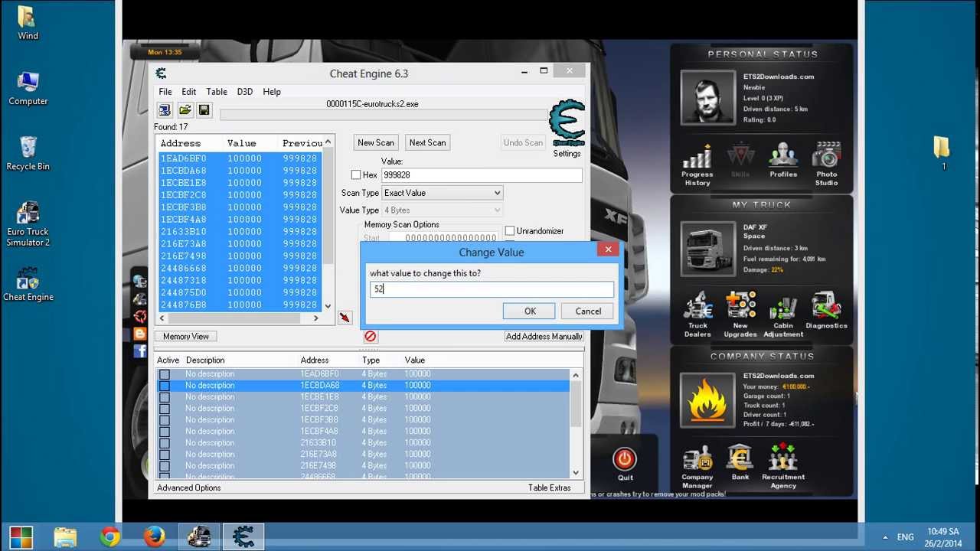Open Cabin Adjustment icon
This screenshot has height=551, width=980.
click(783, 315)
